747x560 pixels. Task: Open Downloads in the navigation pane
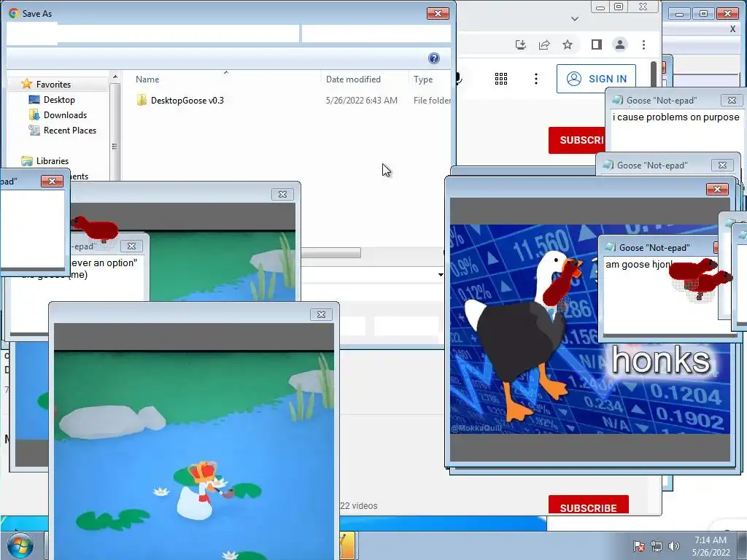point(65,114)
